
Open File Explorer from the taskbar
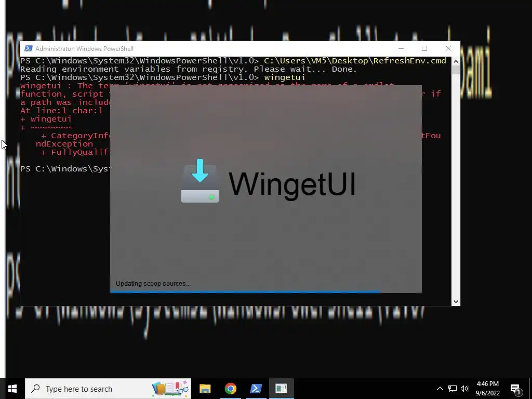(205, 389)
